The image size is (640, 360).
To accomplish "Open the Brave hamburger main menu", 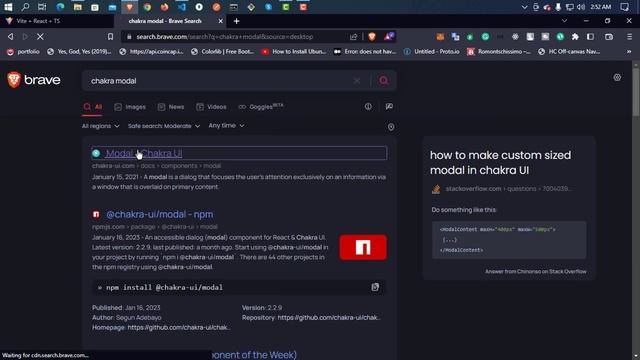I will pyautogui.click(x=629, y=37).
